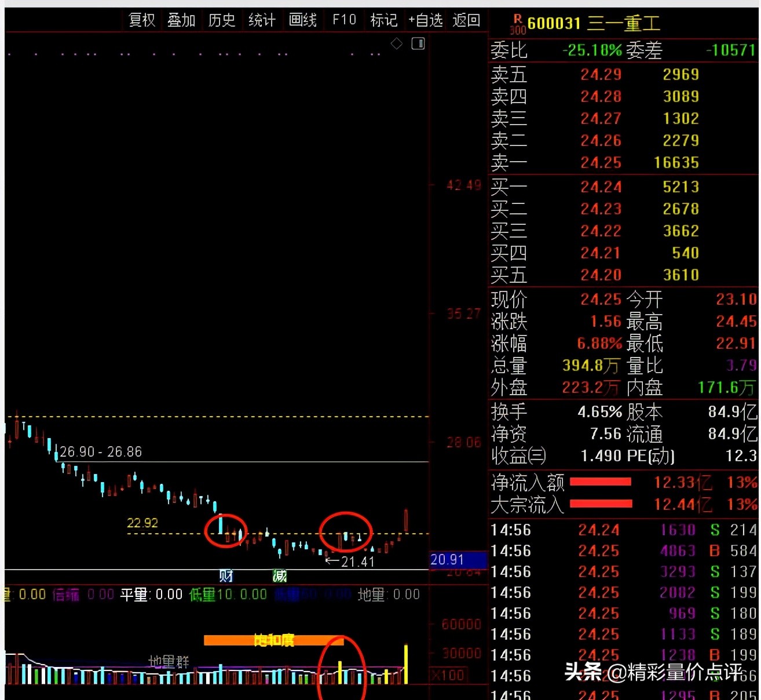
Task: Click the 地量群 label in the volume pane
Action: [x=167, y=661]
